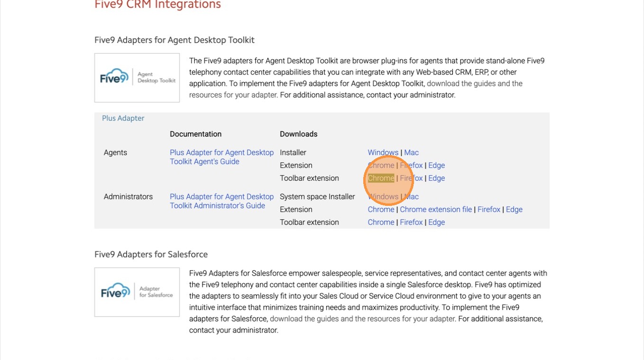Open Administrators Toolbar extension Chrome link
The height and width of the screenshot is (360, 644).
click(x=381, y=222)
